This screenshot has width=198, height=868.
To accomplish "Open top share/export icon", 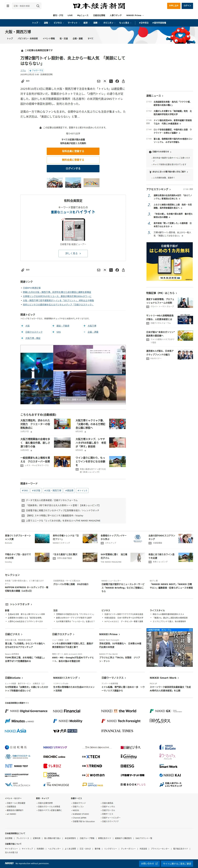I will (x=123, y=81).
